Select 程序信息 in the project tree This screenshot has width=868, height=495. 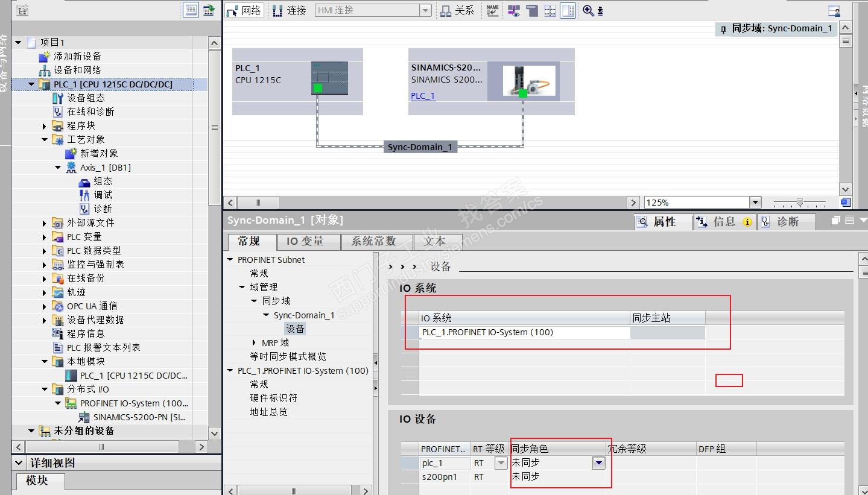(86, 333)
